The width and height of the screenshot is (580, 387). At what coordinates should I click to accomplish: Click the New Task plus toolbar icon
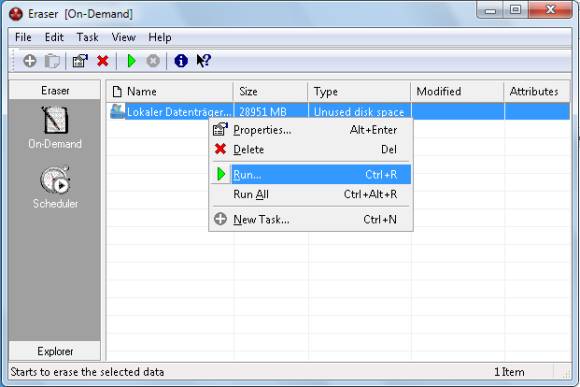point(30,61)
